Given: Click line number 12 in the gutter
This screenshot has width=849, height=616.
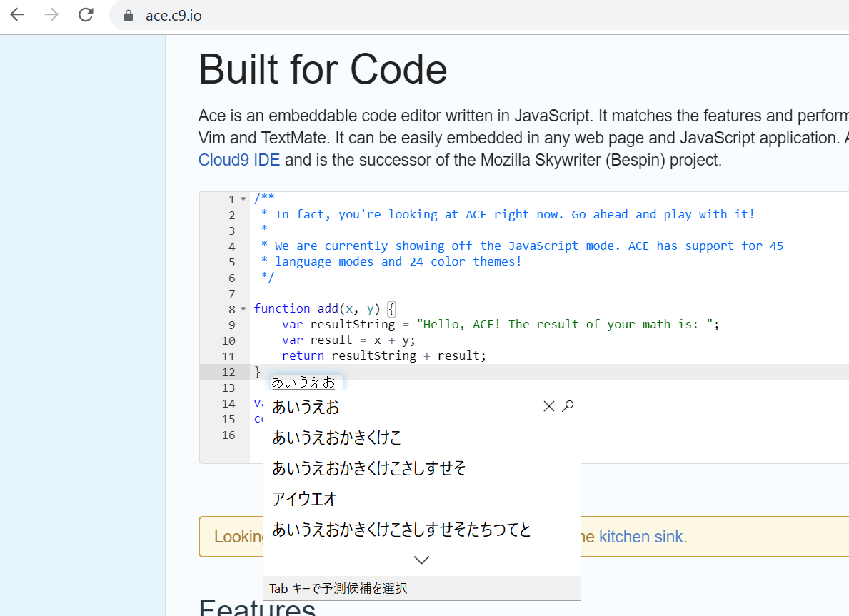Looking at the screenshot, I should tap(228, 373).
